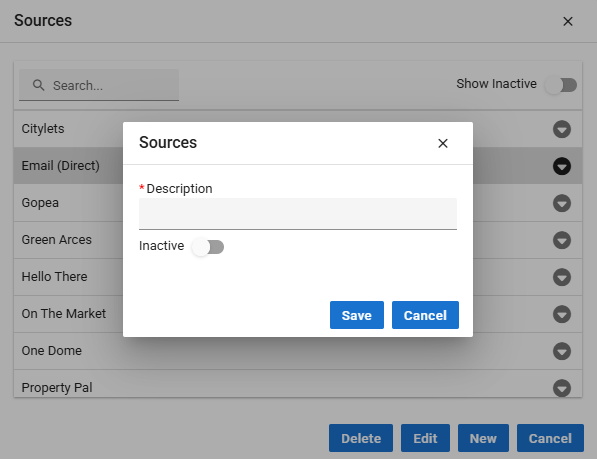
Task: Expand the One Dome row arrow icon
Action: pyautogui.click(x=562, y=351)
